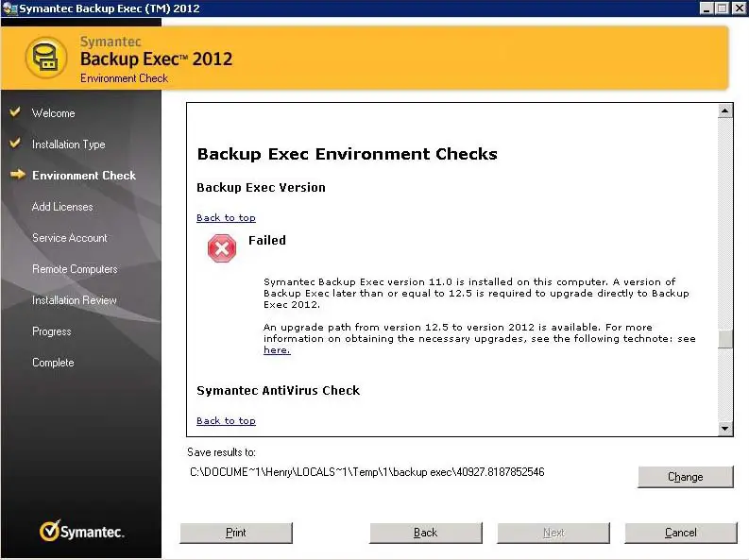The width and height of the screenshot is (749, 560).
Task: Click the checkmark icon beside Welcome
Action: point(15,112)
